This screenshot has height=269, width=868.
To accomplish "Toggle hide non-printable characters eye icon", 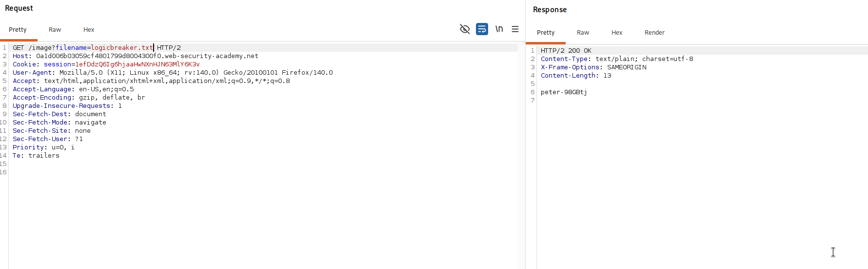I will click(x=465, y=29).
